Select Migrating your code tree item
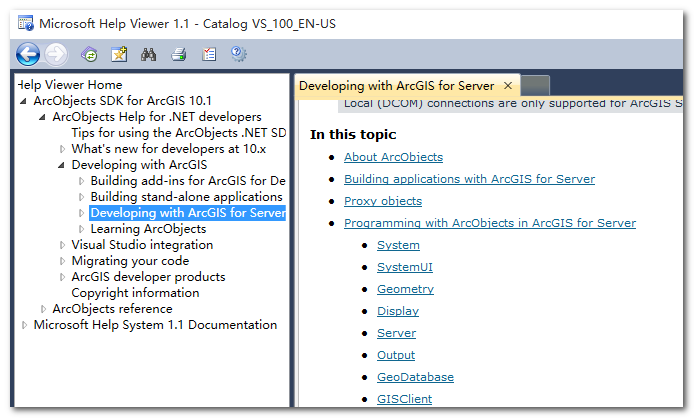 pyautogui.click(x=130, y=261)
